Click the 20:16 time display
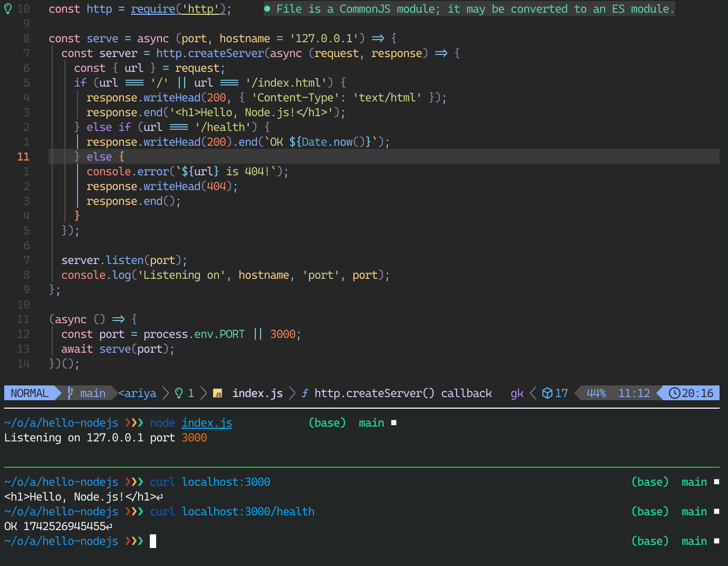 click(697, 393)
